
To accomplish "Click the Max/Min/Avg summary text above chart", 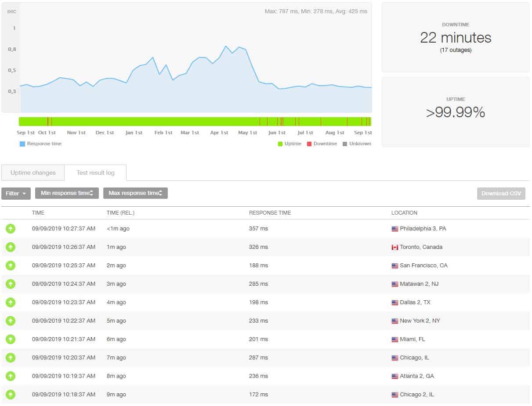I will click(x=316, y=11).
